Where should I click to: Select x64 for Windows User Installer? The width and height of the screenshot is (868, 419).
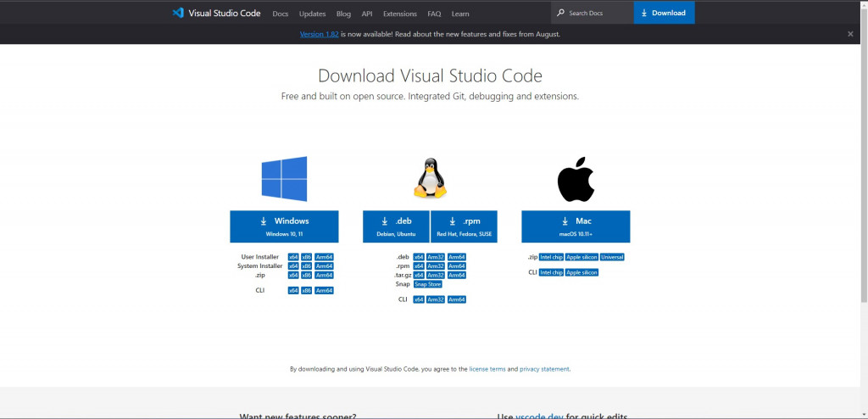tap(293, 257)
